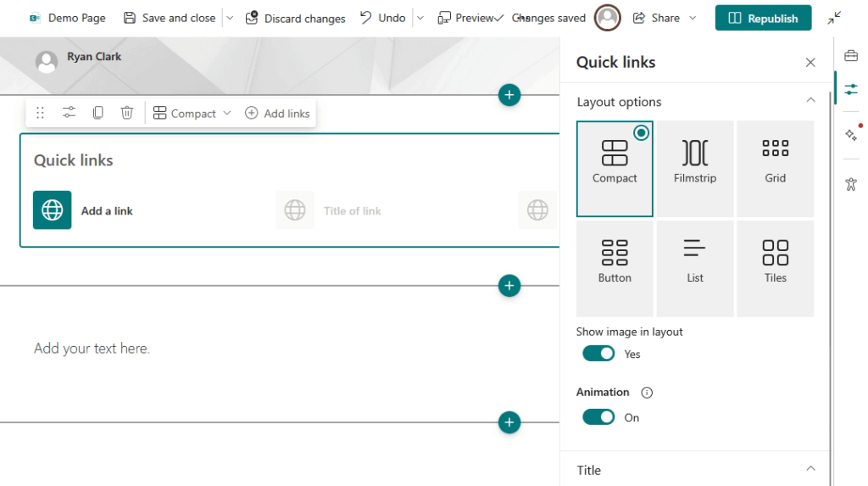
Task: Click the Share button
Action: (656, 19)
